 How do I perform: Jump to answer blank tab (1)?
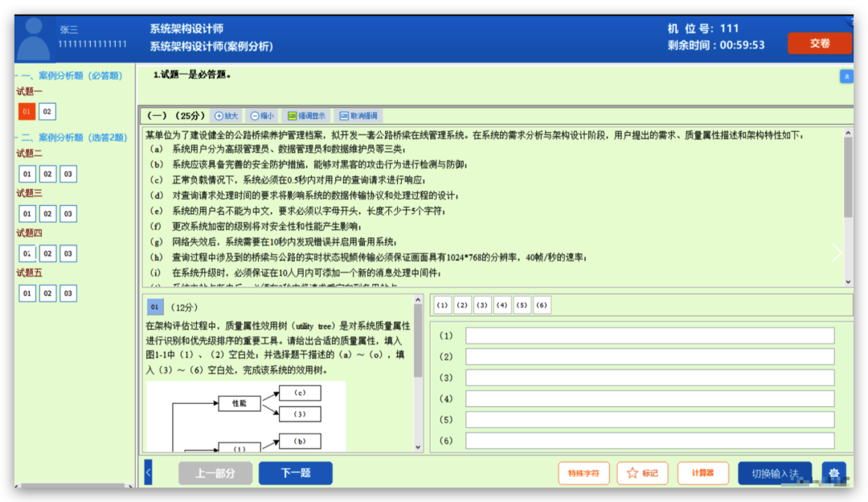[x=442, y=305]
